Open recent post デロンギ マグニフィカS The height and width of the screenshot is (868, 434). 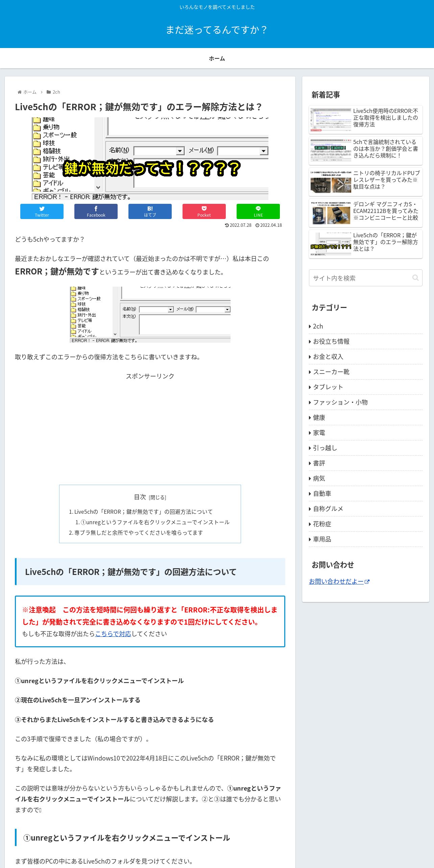pyautogui.click(x=366, y=213)
